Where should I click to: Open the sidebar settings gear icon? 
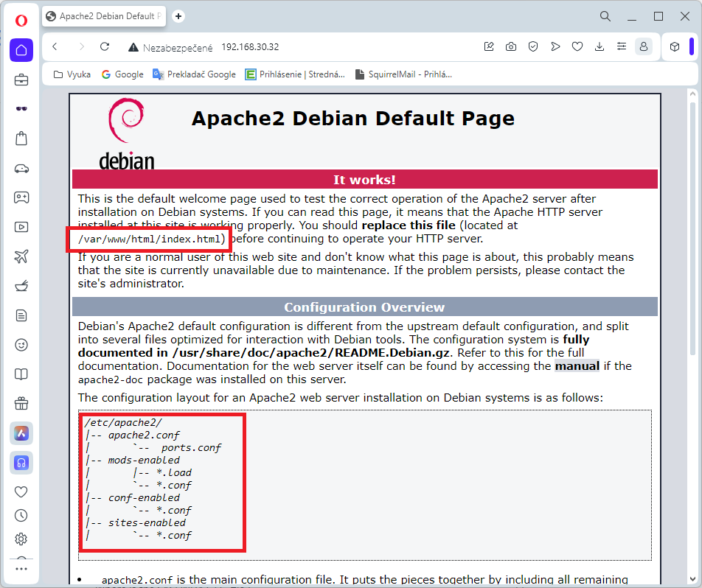pyautogui.click(x=21, y=539)
